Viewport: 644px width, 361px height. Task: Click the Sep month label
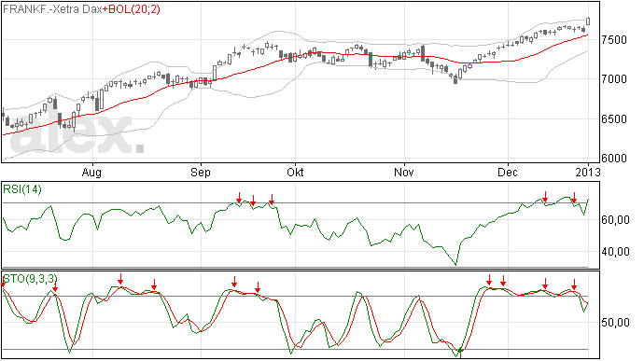point(201,172)
